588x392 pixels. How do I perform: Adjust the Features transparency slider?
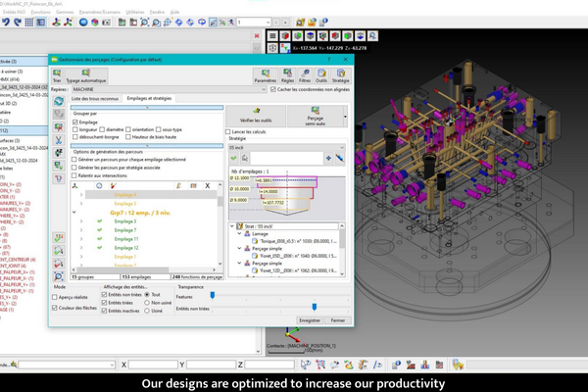(x=214, y=294)
